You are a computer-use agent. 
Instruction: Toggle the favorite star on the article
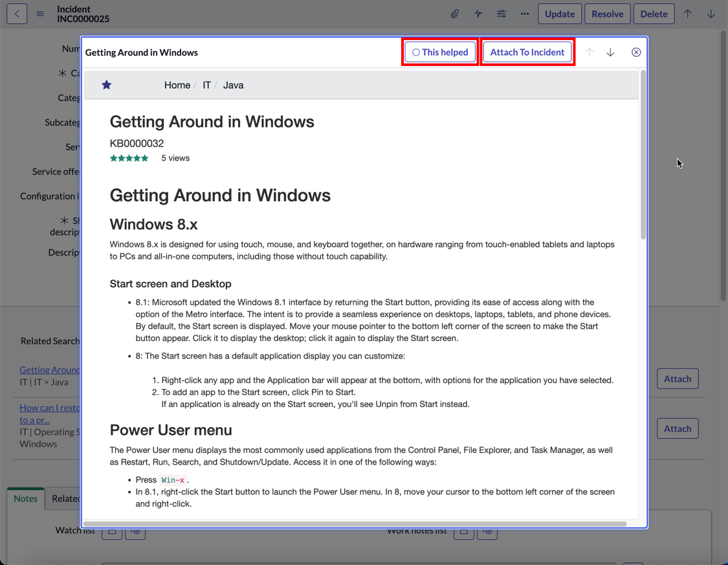(x=106, y=85)
